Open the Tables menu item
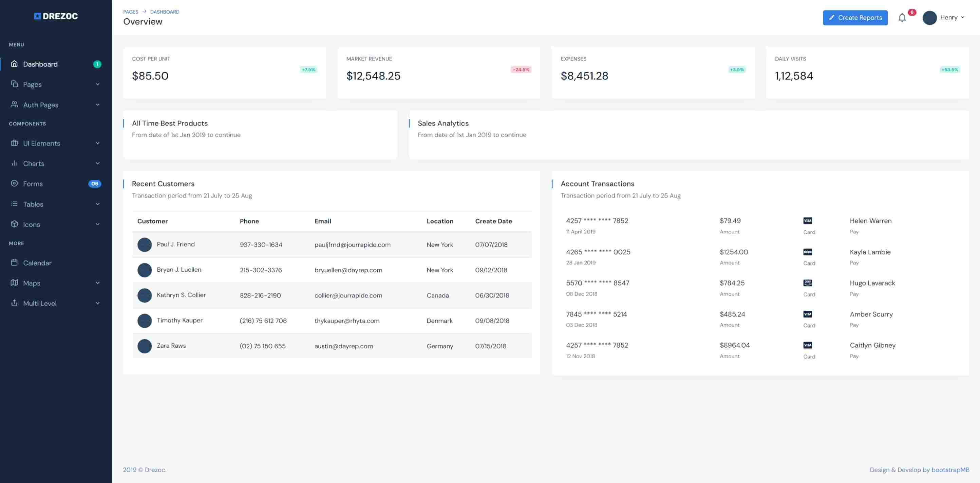 (33, 204)
